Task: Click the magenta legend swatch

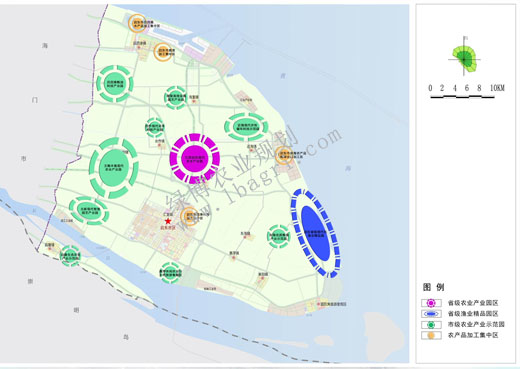Action: tap(431, 303)
